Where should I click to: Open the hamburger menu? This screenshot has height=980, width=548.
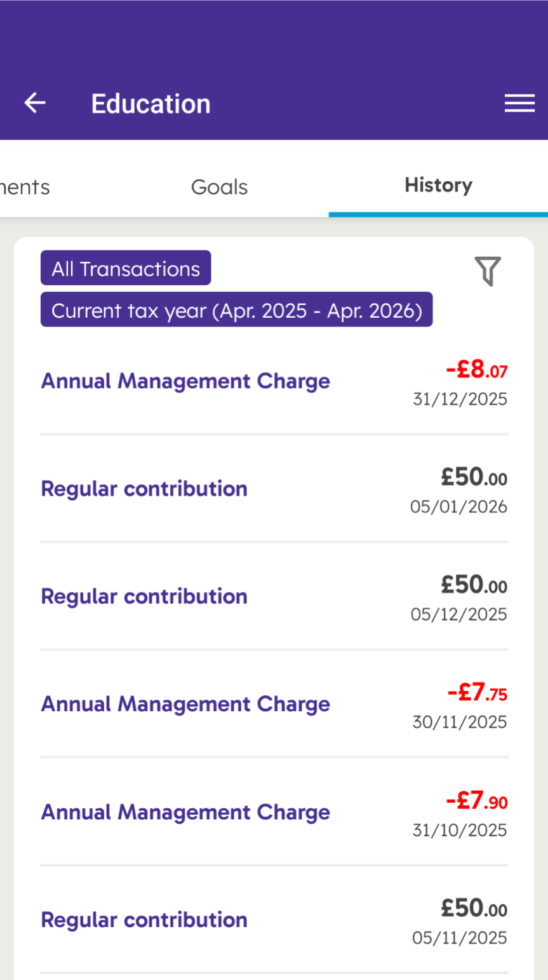(519, 104)
